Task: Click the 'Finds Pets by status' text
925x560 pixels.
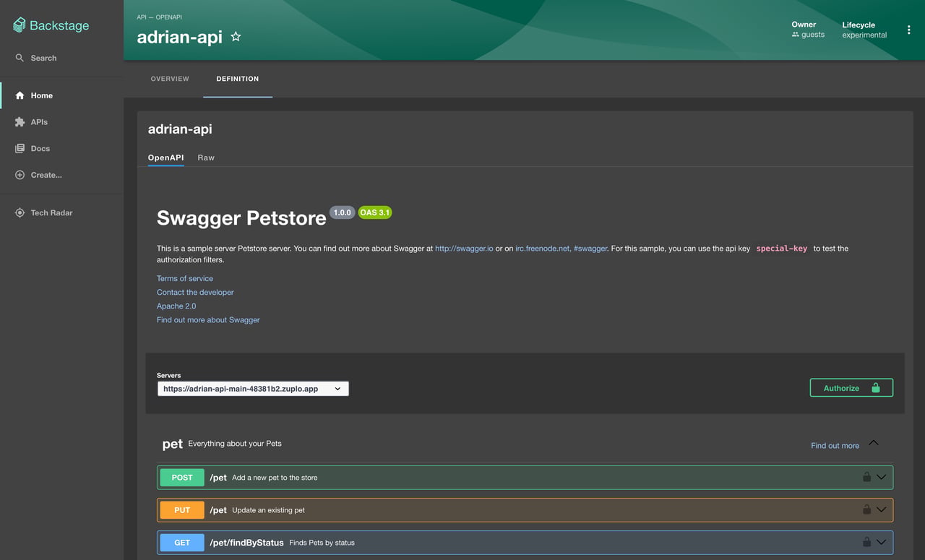Action: pos(322,543)
